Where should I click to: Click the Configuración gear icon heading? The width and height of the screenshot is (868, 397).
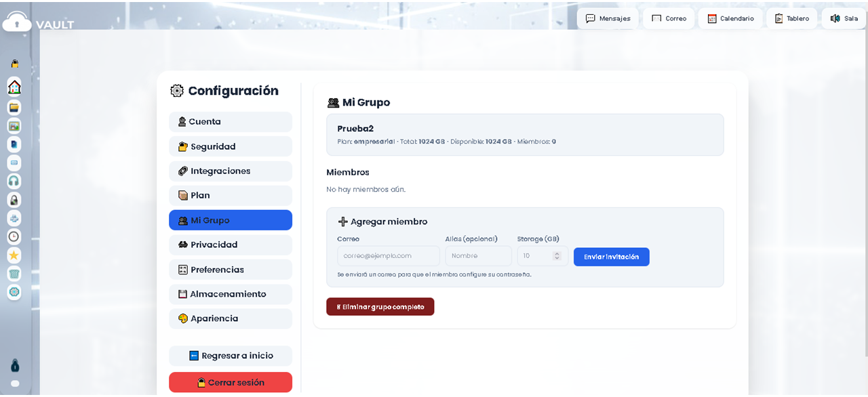(x=177, y=91)
